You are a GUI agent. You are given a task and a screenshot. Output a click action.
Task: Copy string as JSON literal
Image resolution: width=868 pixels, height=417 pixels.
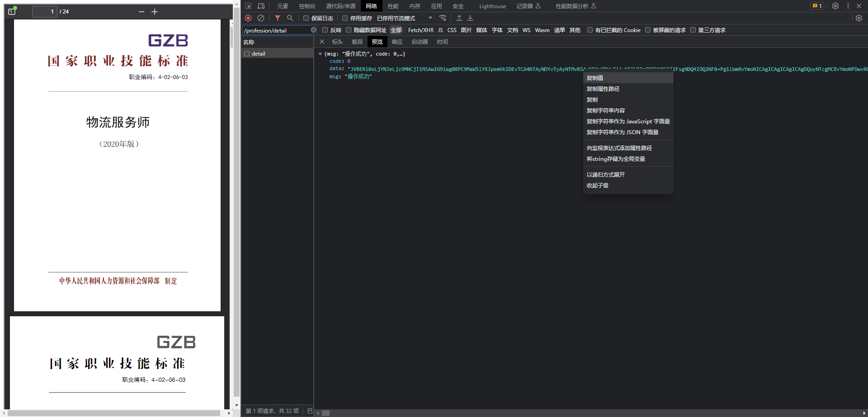(628, 132)
